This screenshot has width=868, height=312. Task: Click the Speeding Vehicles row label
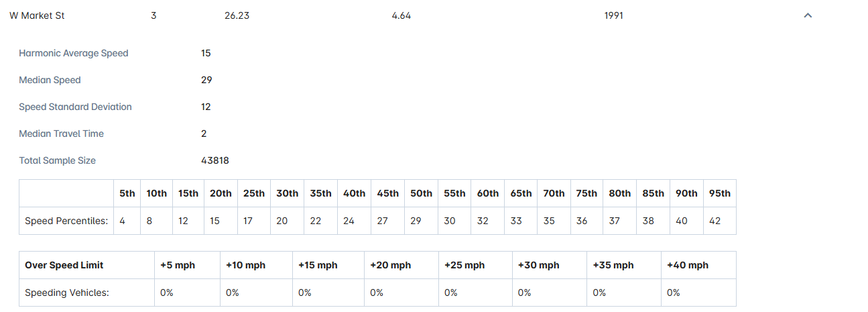tap(66, 293)
